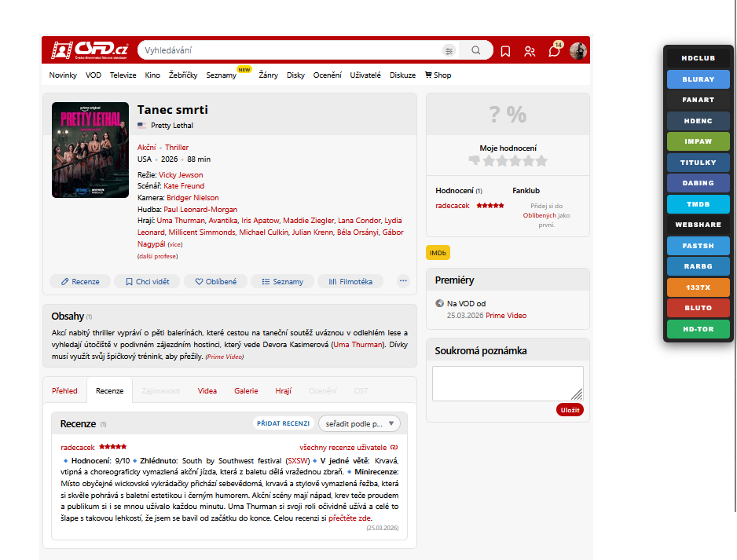Rate the movie with five stars

point(541,161)
